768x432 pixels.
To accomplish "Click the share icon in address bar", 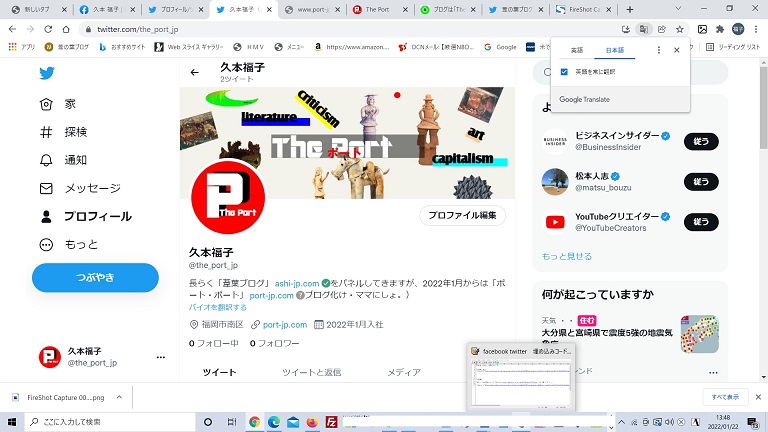I will click(x=662, y=29).
